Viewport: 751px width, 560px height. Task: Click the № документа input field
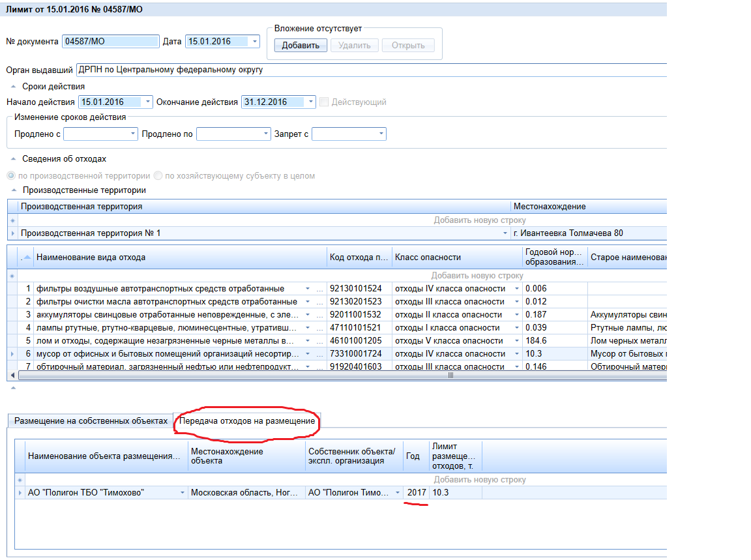coord(111,42)
